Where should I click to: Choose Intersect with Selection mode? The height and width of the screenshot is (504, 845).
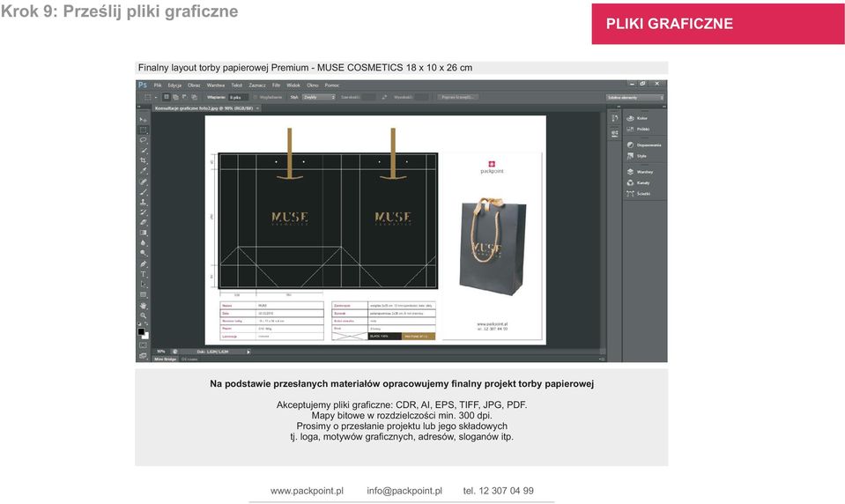pos(194,97)
